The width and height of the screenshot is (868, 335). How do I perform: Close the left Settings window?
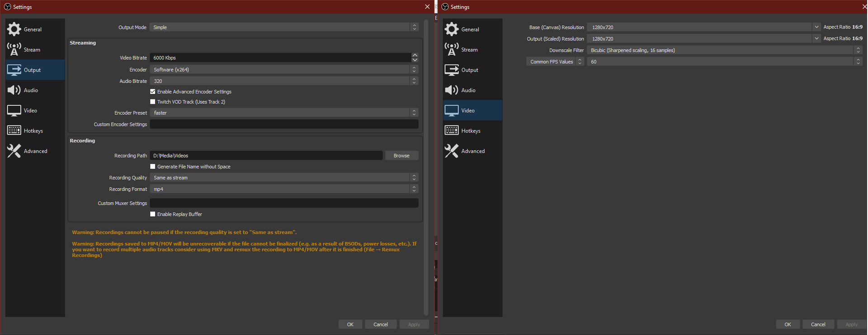[x=427, y=7]
